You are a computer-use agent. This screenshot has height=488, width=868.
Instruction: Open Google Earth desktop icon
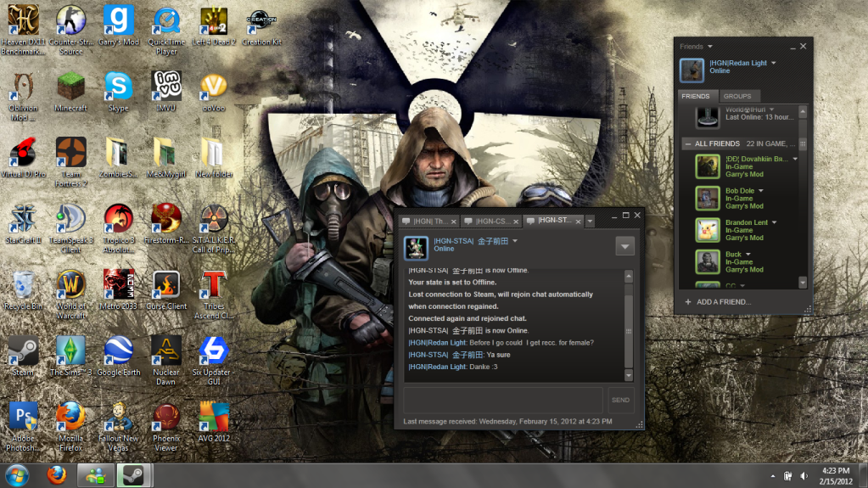(119, 356)
